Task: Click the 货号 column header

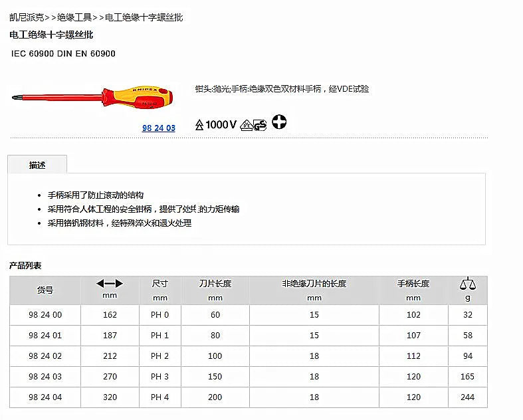Action: tap(45, 290)
